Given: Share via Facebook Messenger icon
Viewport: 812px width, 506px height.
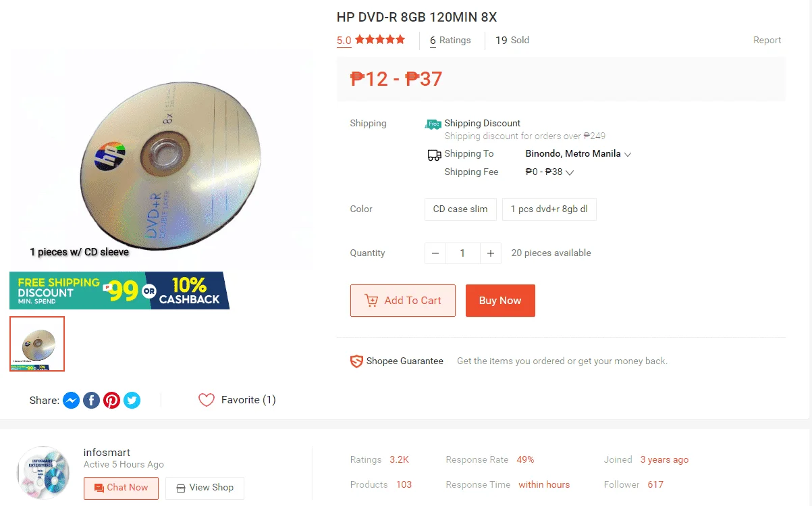Looking at the screenshot, I should [x=72, y=401].
